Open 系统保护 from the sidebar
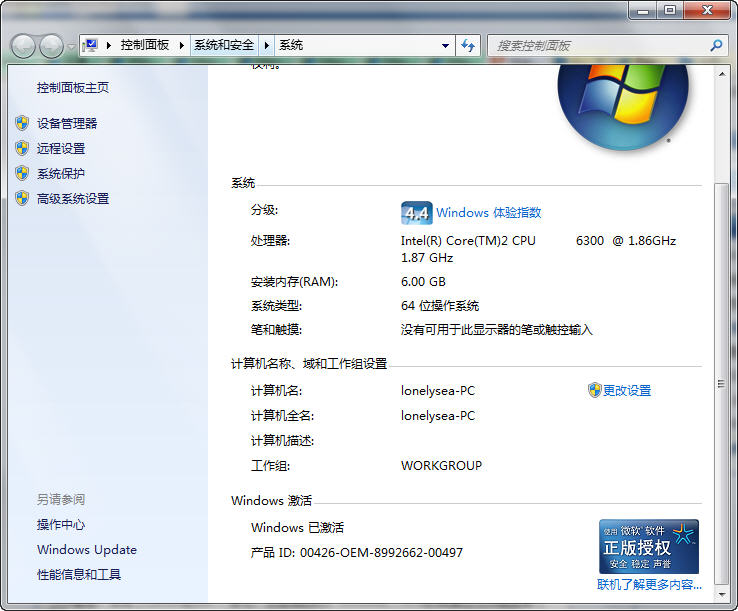The height and width of the screenshot is (611, 738). pyautogui.click(x=61, y=173)
